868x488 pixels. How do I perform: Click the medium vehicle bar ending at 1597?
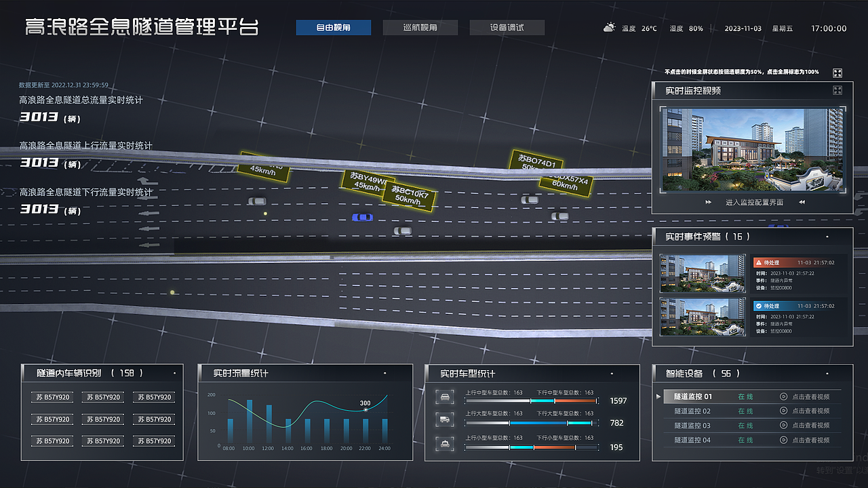click(x=531, y=401)
